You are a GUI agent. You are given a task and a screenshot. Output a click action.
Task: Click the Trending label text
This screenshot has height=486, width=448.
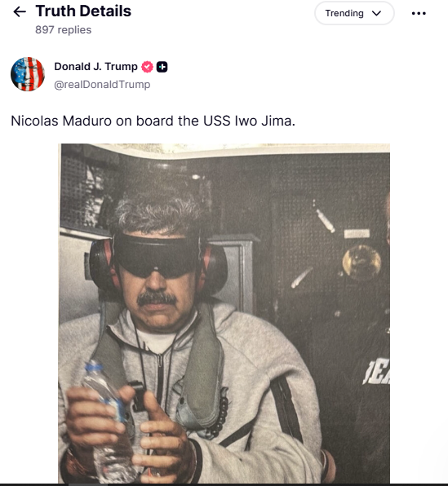(x=344, y=13)
